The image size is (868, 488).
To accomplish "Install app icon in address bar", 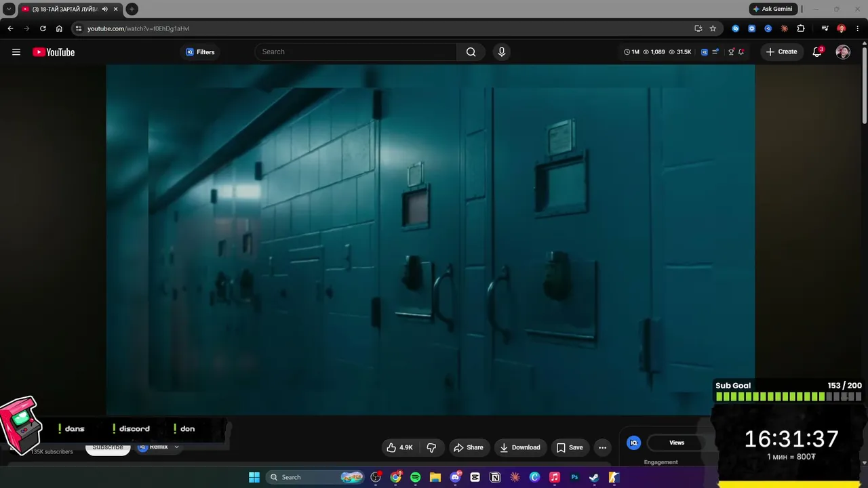I will (698, 28).
